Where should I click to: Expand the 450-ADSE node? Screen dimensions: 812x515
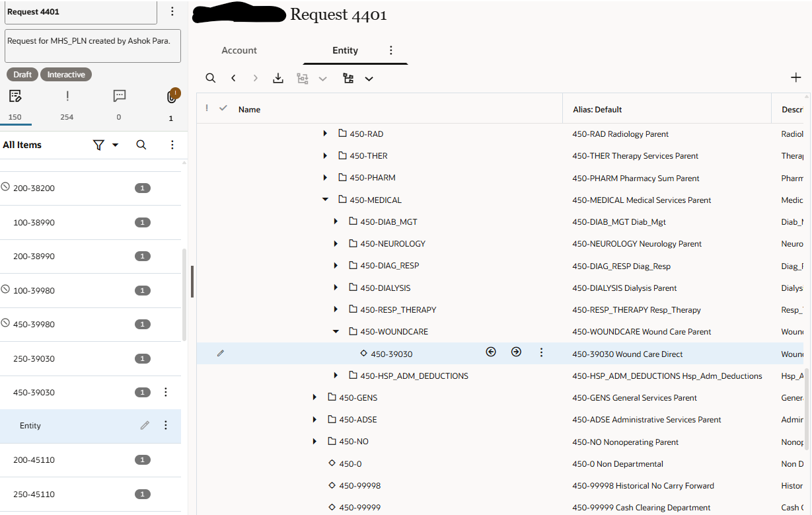[x=314, y=419]
